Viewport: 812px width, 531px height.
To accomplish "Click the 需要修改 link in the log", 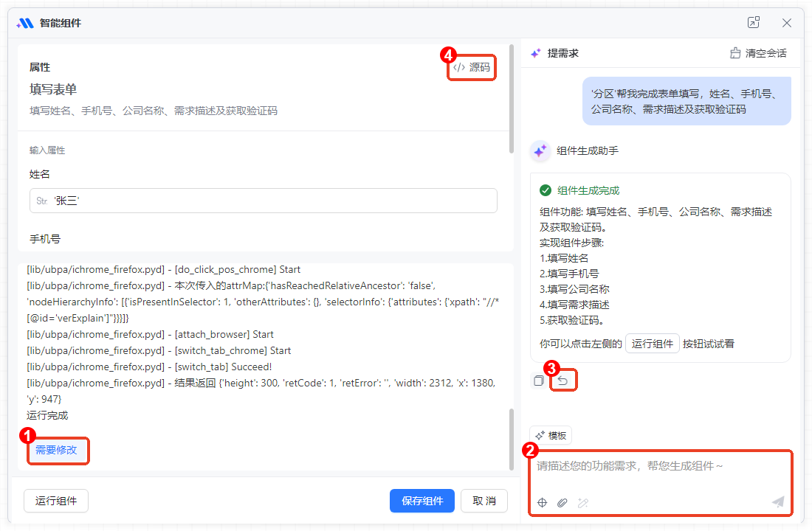I will coord(56,450).
